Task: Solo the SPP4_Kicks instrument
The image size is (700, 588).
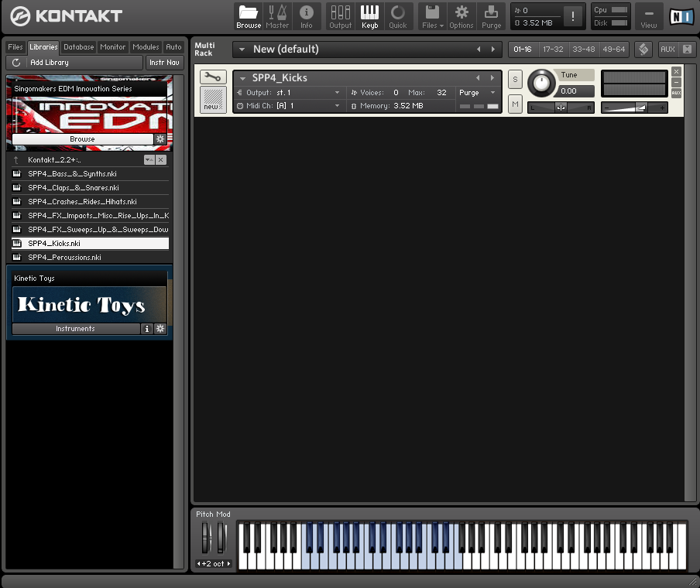Action: point(515,80)
